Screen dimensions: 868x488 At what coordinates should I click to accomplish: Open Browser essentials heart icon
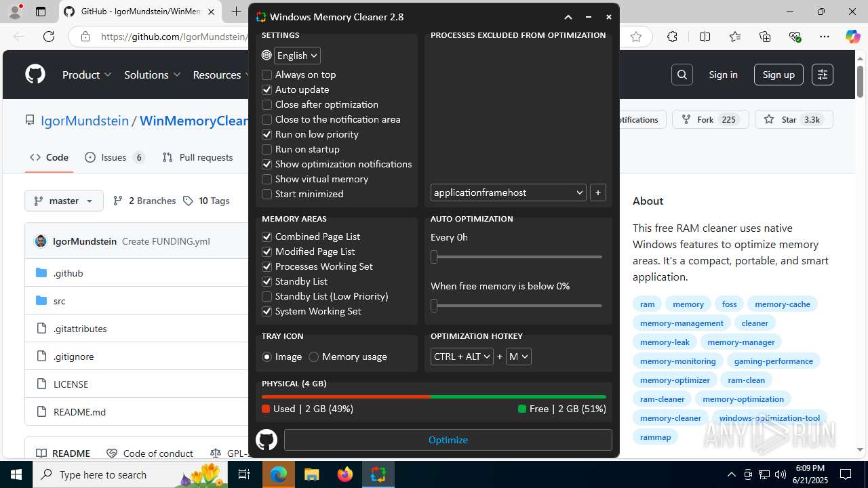point(795,37)
